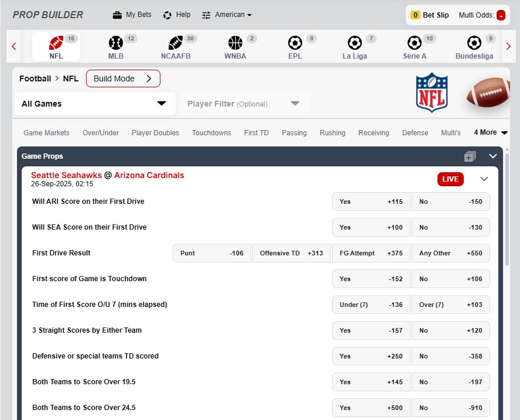Image resolution: width=520 pixels, height=420 pixels.
Task: Select Offensive TD +313
Action: (x=292, y=253)
